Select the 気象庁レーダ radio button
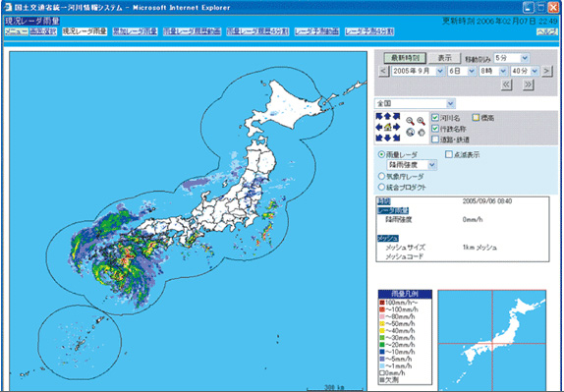564x392 pixels. [x=381, y=176]
